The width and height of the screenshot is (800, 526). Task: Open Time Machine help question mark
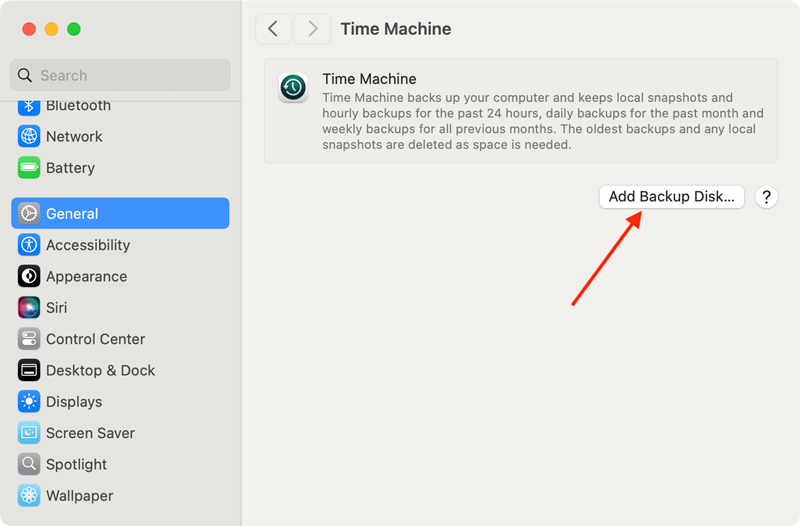[766, 197]
